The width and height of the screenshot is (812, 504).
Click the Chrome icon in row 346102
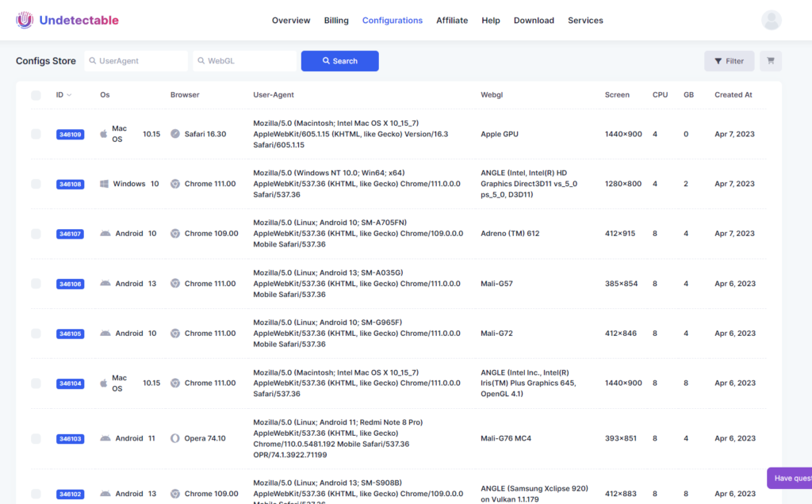[175, 494]
